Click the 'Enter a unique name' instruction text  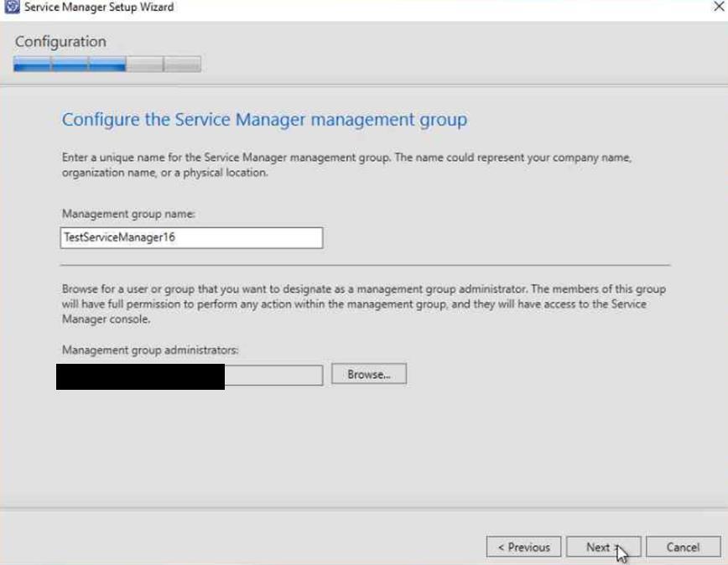tap(346, 164)
